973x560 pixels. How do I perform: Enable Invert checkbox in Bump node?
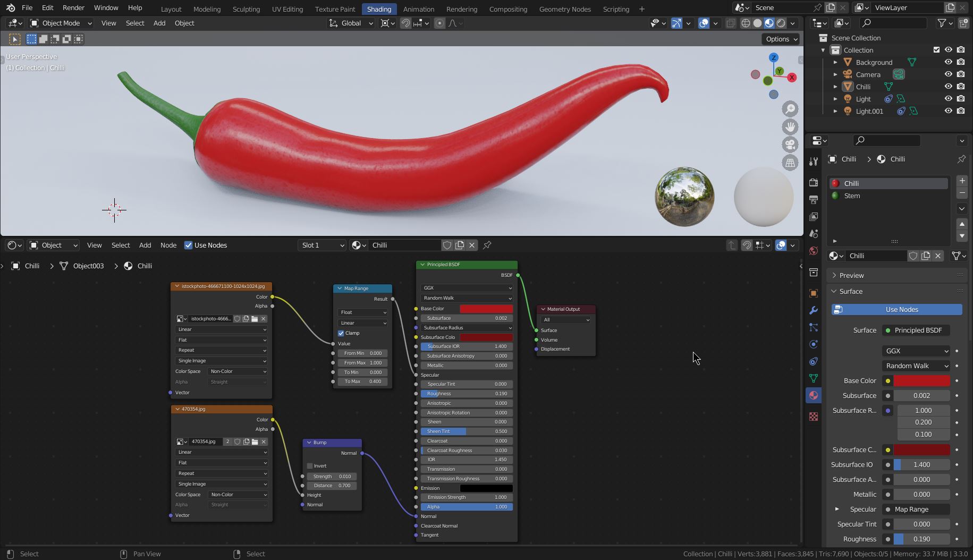(x=310, y=466)
